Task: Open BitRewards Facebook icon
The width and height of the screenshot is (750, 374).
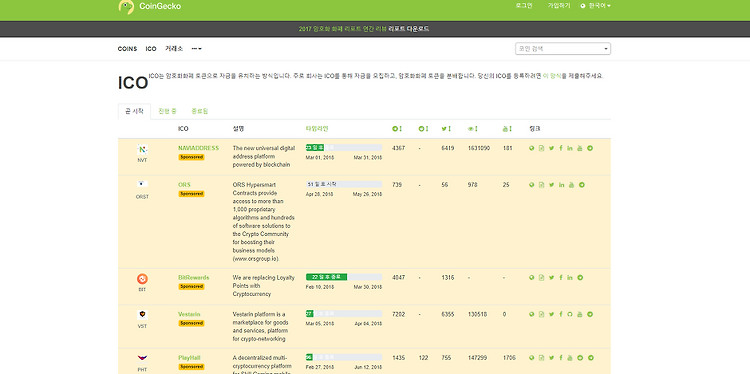Action: pyautogui.click(x=561, y=277)
